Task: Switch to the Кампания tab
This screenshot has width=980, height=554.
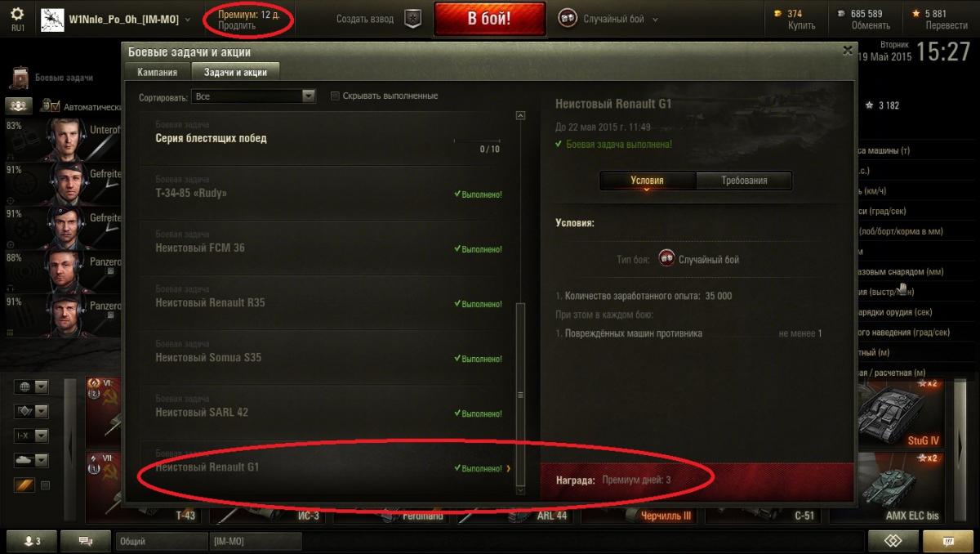Action: tap(158, 72)
